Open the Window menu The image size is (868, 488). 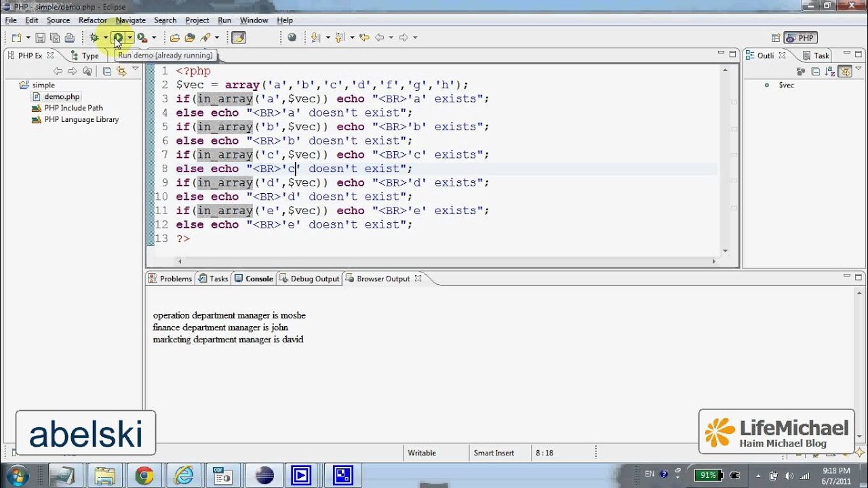pos(254,20)
